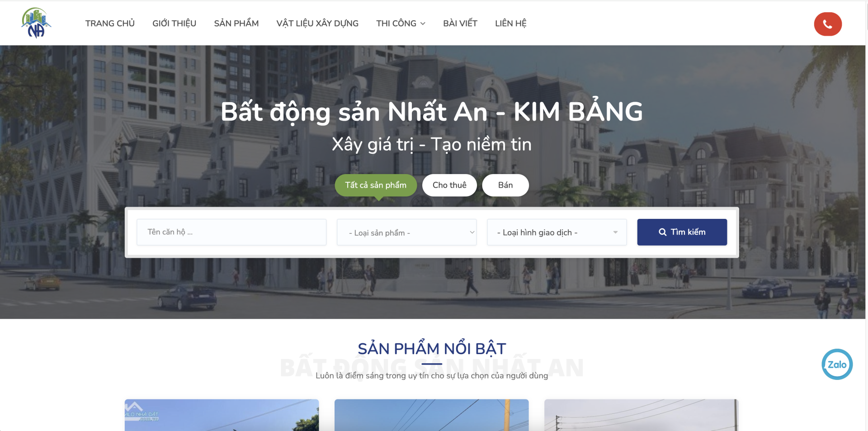Open the third featured product thumbnail
The image size is (868, 431).
(641, 415)
